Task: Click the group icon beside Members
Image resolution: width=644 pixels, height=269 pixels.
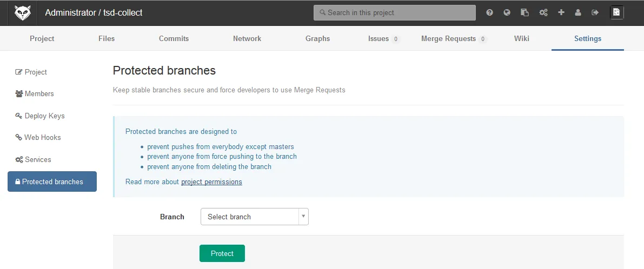Action: tap(19, 94)
